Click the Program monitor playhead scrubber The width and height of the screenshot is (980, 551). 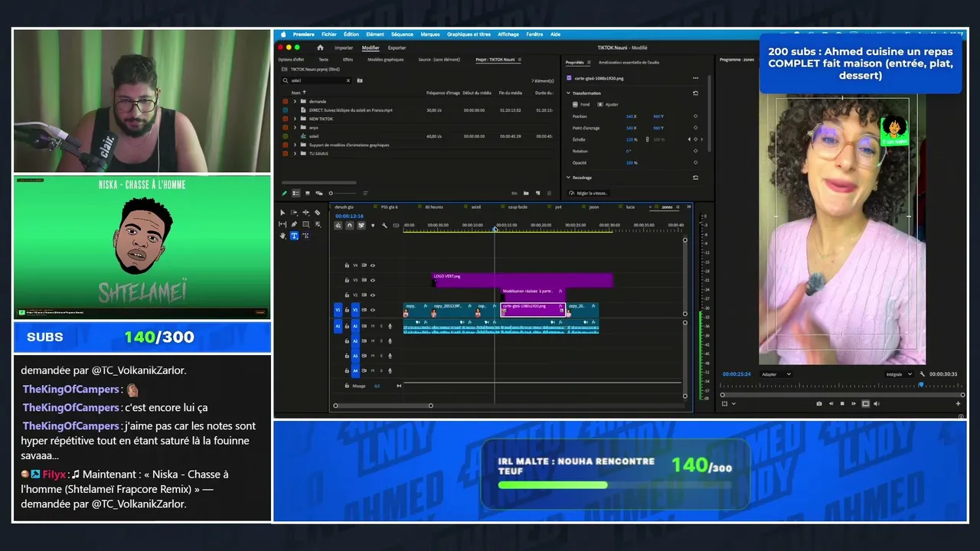[921, 385]
